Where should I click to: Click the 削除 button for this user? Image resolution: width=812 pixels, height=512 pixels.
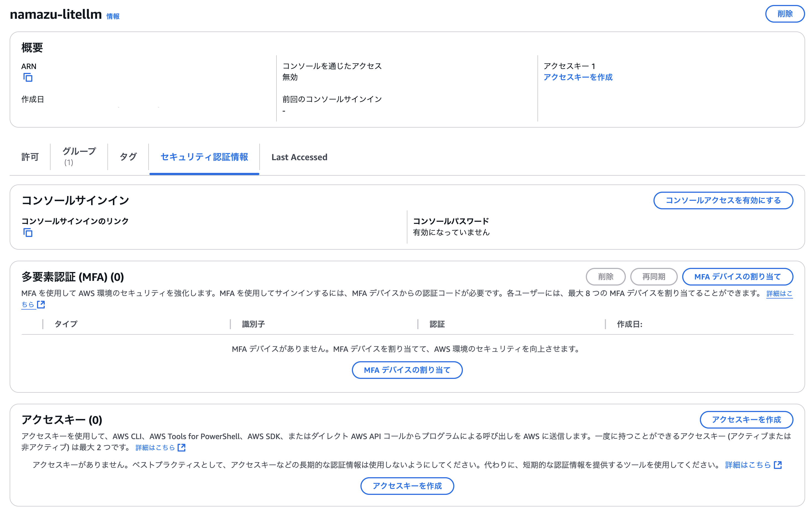pos(785,14)
